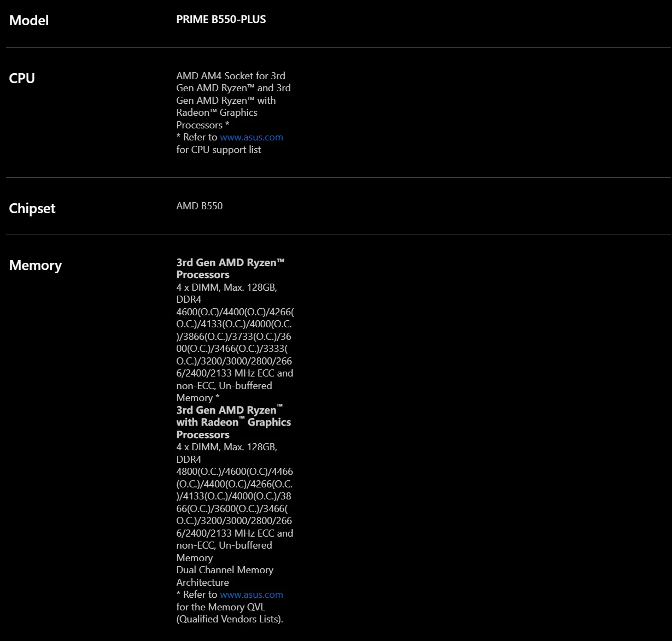Click the "for the Memory QVL" text
Image resolution: width=672 pixels, height=641 pixels.
click(220, 607)
